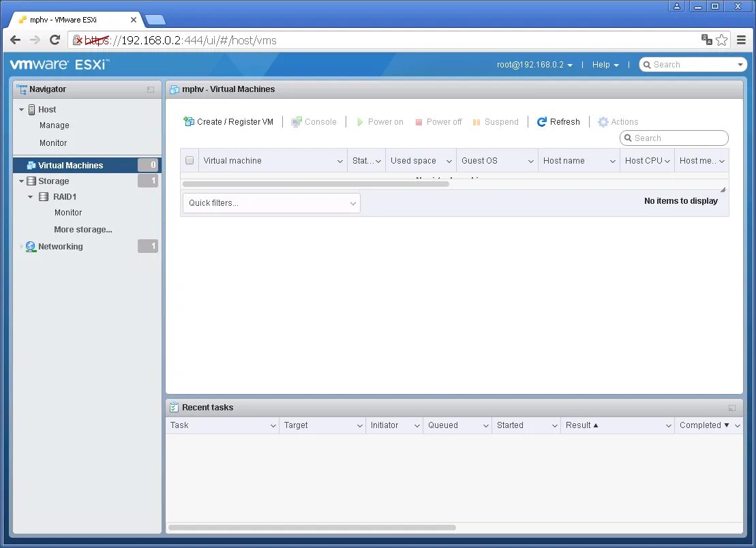
Task: Open the Actions gear icon
Action: pos(603,122)
